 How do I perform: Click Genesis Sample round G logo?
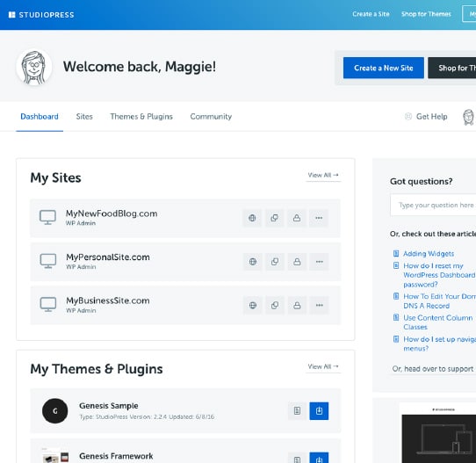(x=55, y=411)
